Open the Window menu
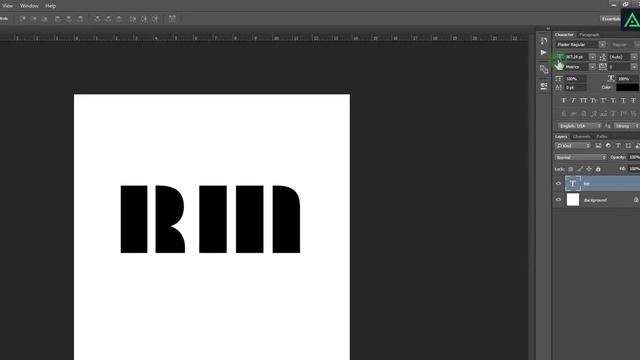This screenshot has height=360, width=640. (29, 6)
